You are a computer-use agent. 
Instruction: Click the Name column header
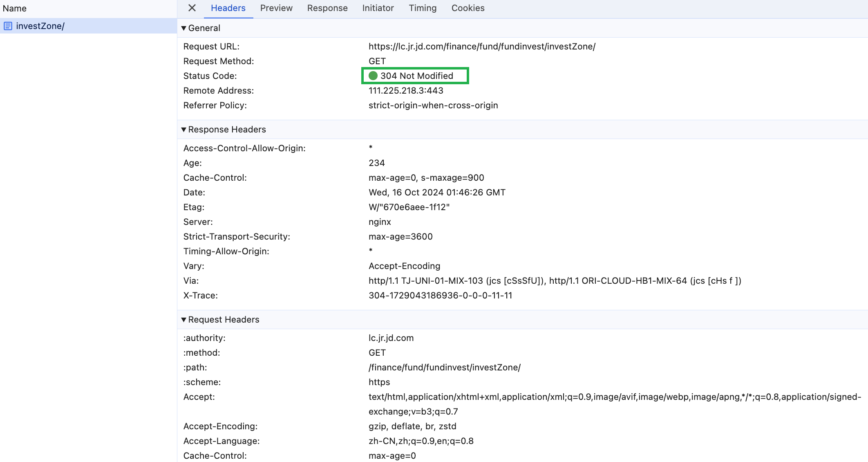tap(15, 8)
